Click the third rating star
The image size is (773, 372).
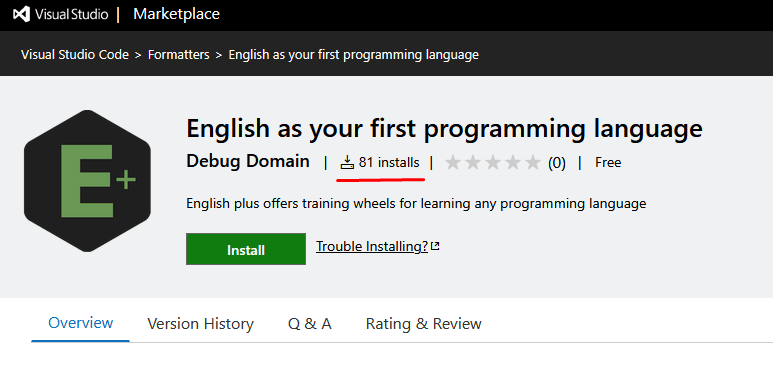tap(493, 163)
